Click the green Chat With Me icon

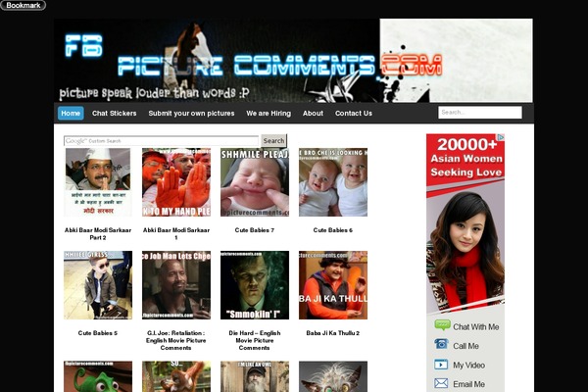point(442,325)
